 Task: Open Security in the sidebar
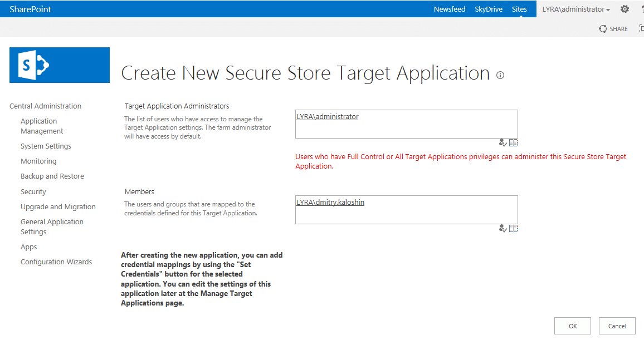pos(33,191)
